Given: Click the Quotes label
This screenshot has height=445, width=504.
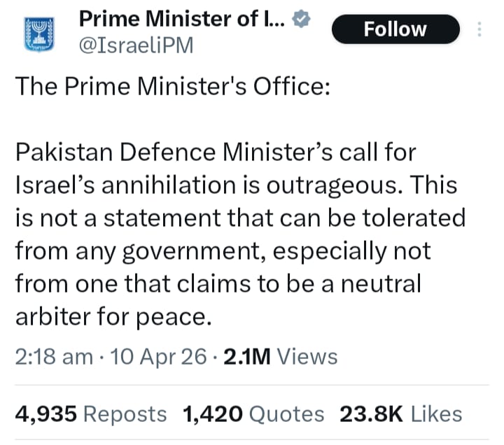Looking at the screenshot, I should 287,414.
